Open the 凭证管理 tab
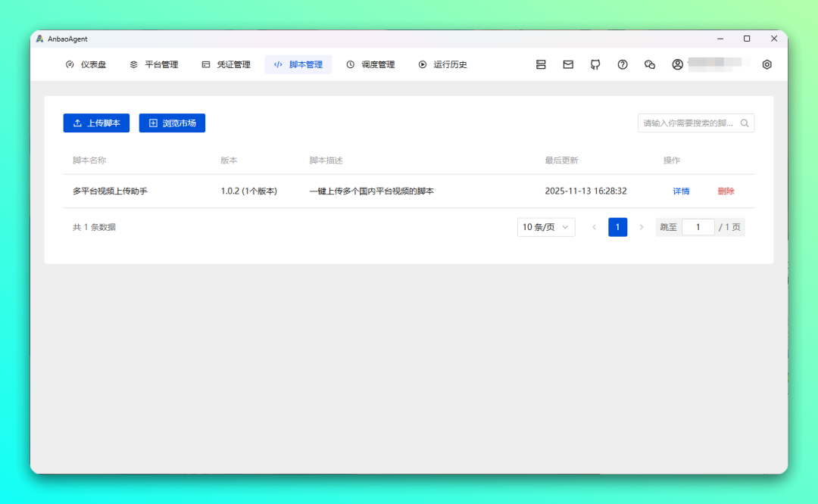Screen dimensions: 818x504 coord(226,65)
